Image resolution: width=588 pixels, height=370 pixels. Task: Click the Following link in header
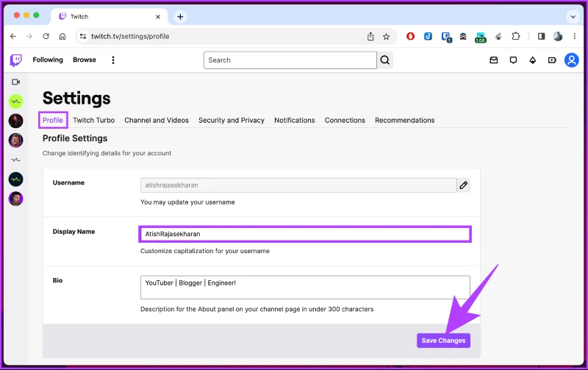(48, 60)
